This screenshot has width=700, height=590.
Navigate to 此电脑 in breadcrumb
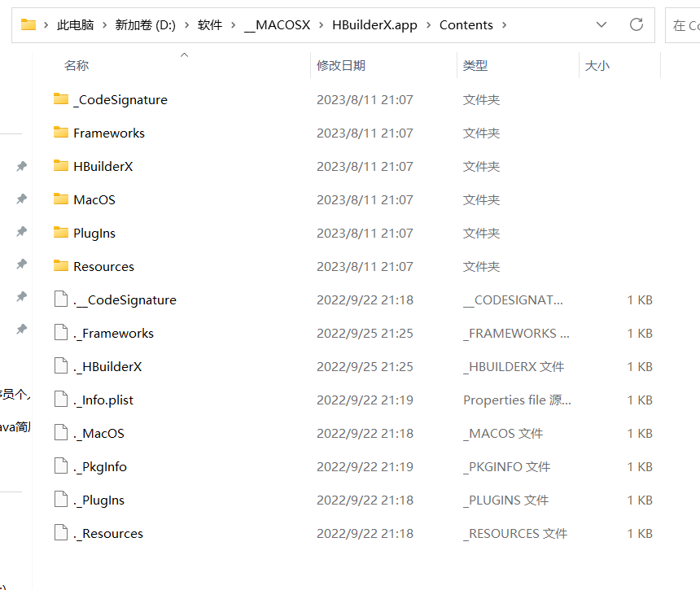(75, 25)
